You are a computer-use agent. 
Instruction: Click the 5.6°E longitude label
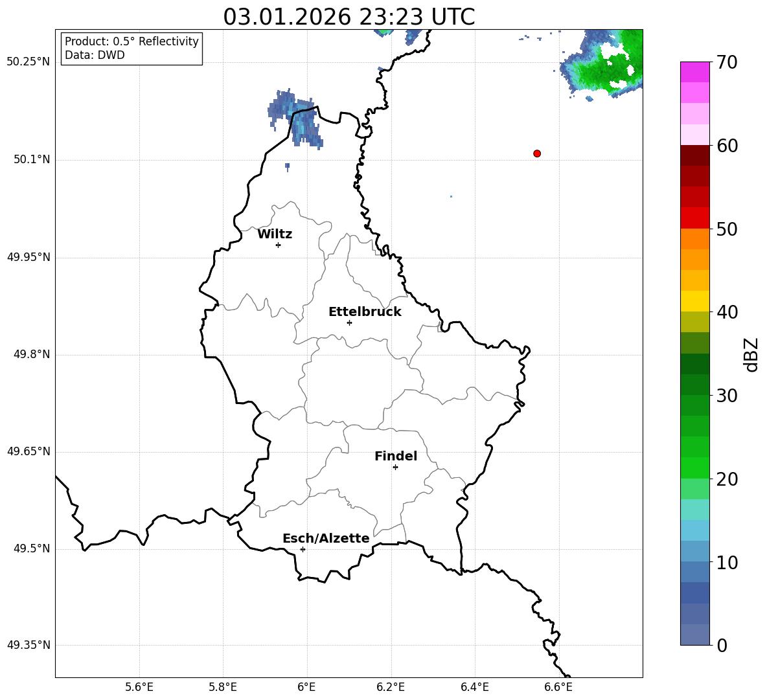tap(139, 687)
